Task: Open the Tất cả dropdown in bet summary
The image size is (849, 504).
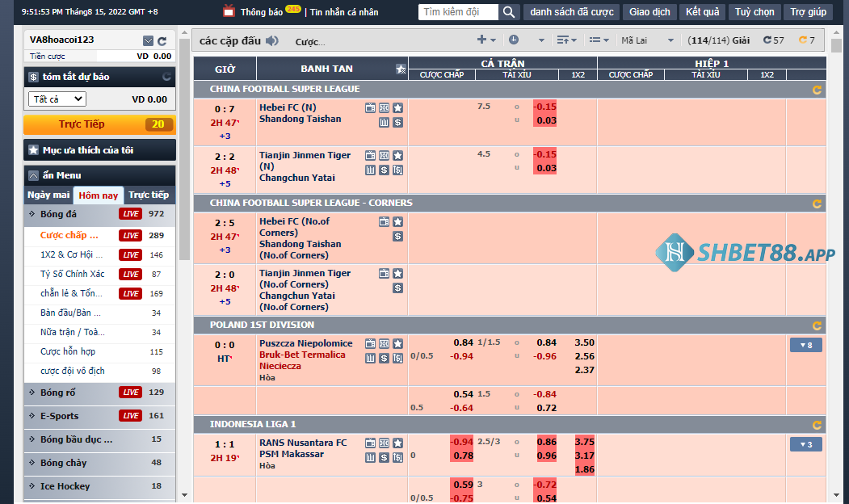Action: pos(57,99)
